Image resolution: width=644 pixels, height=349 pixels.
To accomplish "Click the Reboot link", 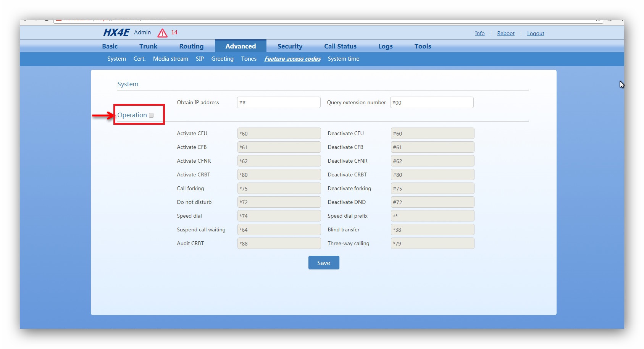I will pos(505,34).
